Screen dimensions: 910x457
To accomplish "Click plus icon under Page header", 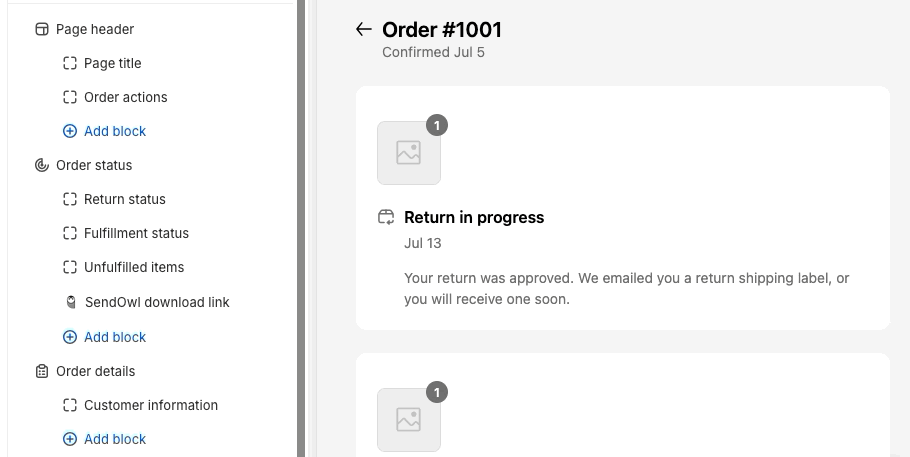I will pos(70,131).
